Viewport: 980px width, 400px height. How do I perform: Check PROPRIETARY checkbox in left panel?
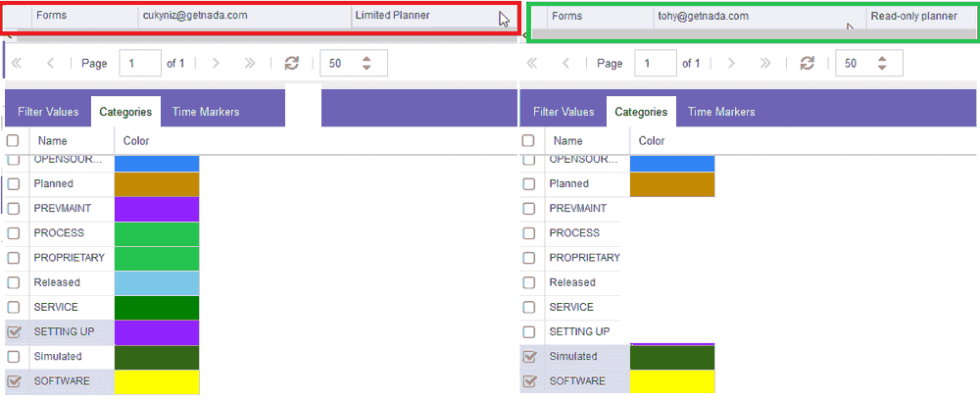point(13,258)
